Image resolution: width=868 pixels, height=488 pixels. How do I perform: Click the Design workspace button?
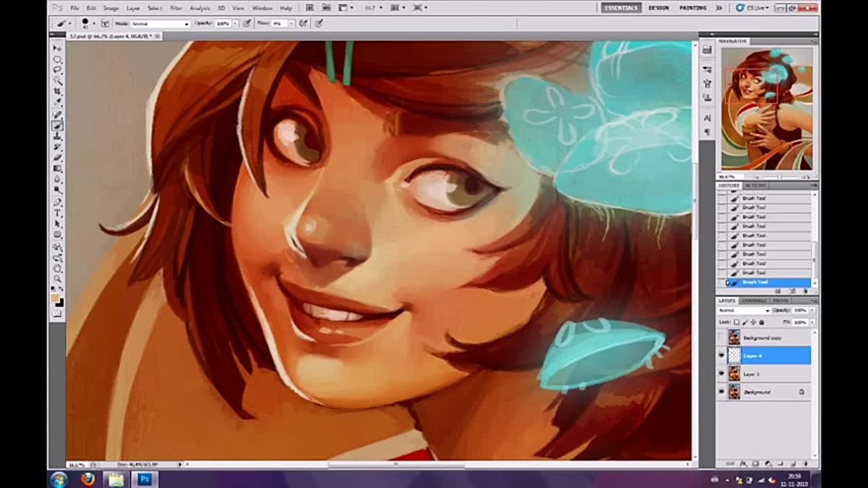point(658,8)
